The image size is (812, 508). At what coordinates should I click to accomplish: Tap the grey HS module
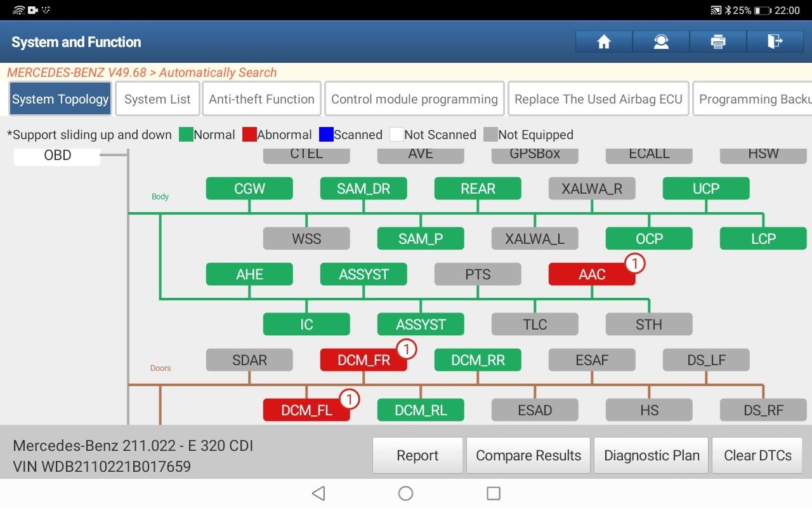[x=649, y=410]
